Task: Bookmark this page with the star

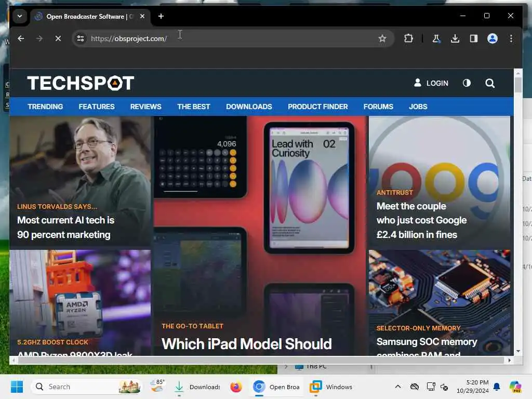Action: [x=382, y=38]
